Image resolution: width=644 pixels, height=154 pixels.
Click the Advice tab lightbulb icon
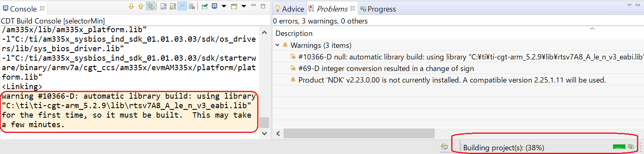tap(278, 9)
